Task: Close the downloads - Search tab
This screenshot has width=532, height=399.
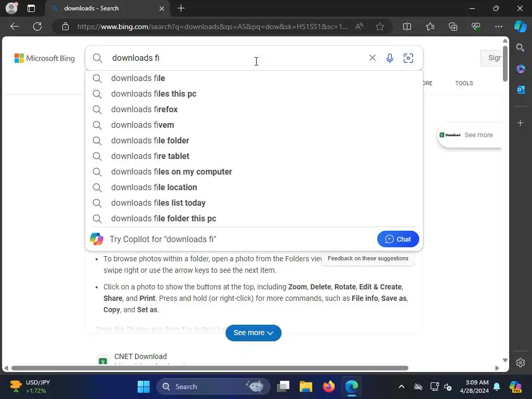Action: (162, 8)
